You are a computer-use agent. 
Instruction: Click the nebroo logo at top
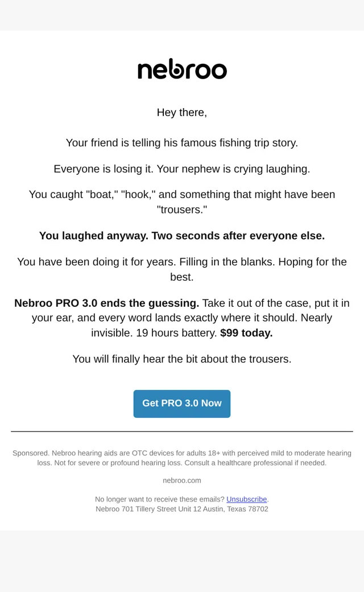(x=182, y=69)
